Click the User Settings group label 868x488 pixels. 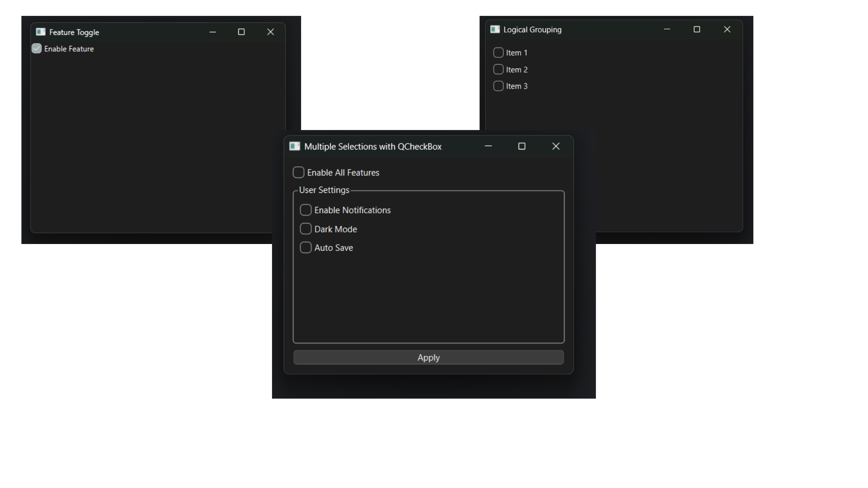[324, 190]
